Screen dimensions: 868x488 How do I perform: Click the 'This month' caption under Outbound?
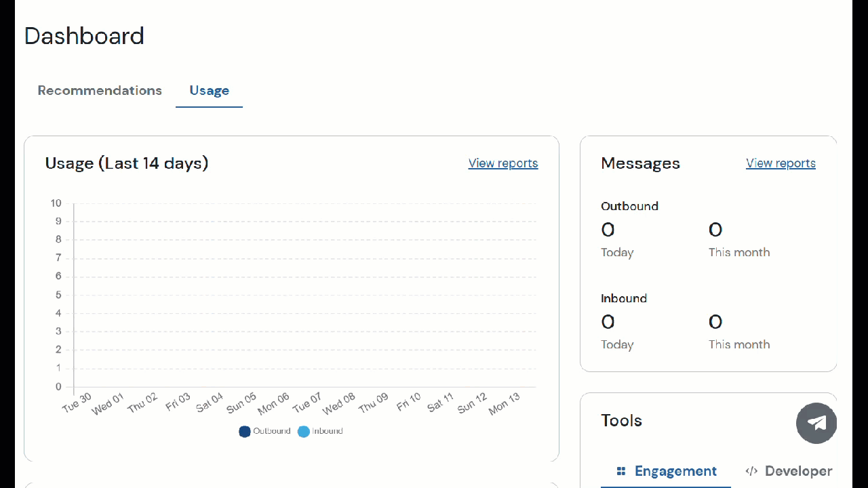point(739,253)
